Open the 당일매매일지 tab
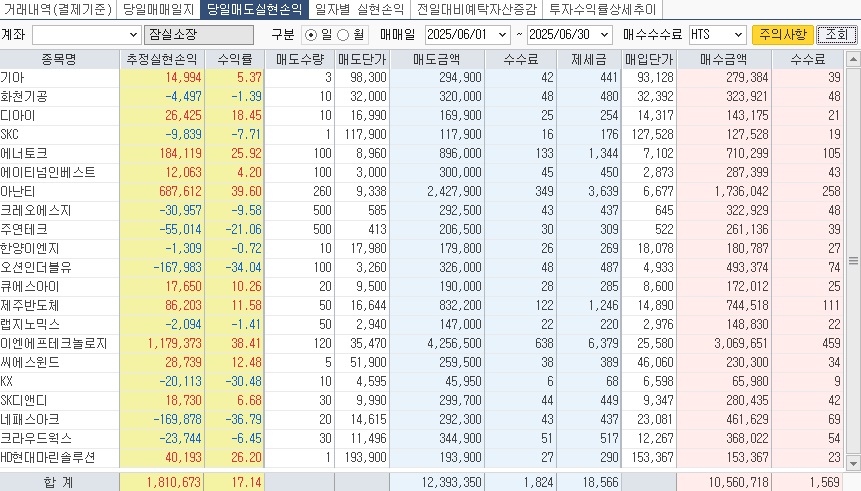The image size is (861, 491). pos(158,10)
